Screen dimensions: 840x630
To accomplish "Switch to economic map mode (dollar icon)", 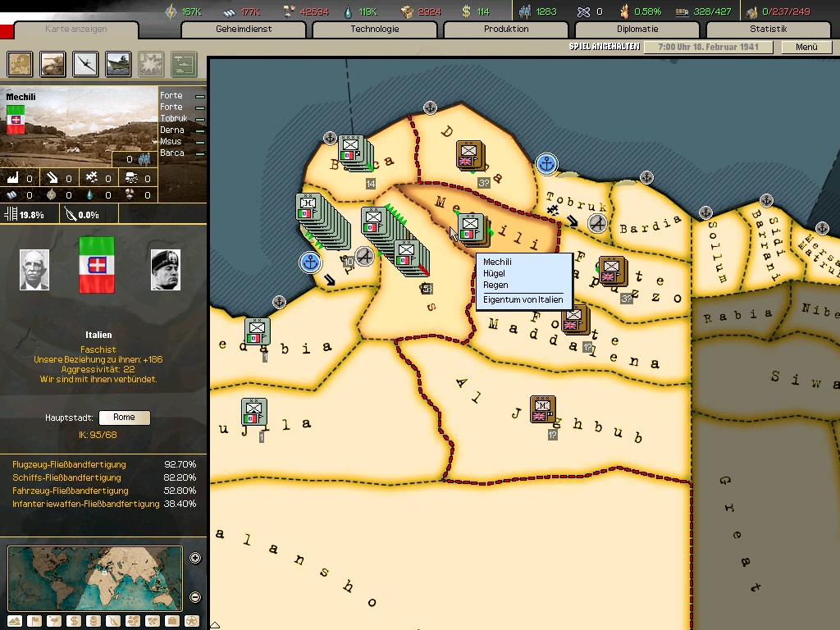I will tap(74, 621).
